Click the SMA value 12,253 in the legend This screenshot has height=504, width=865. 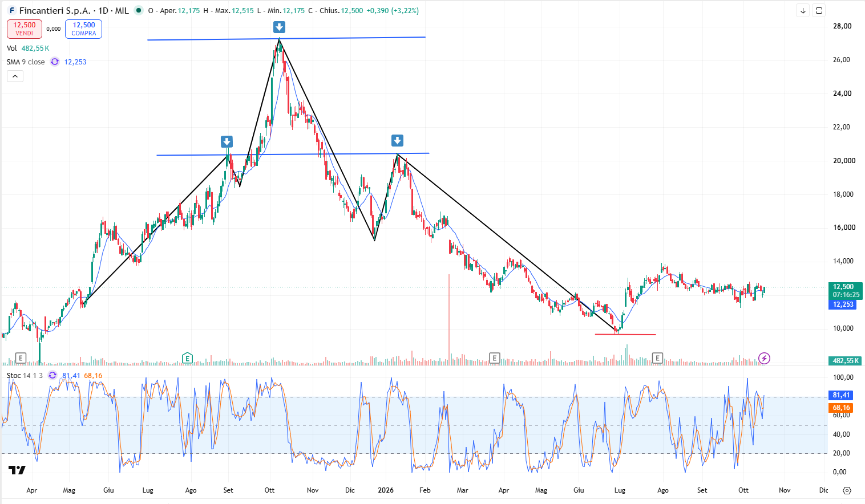point(75,62)
